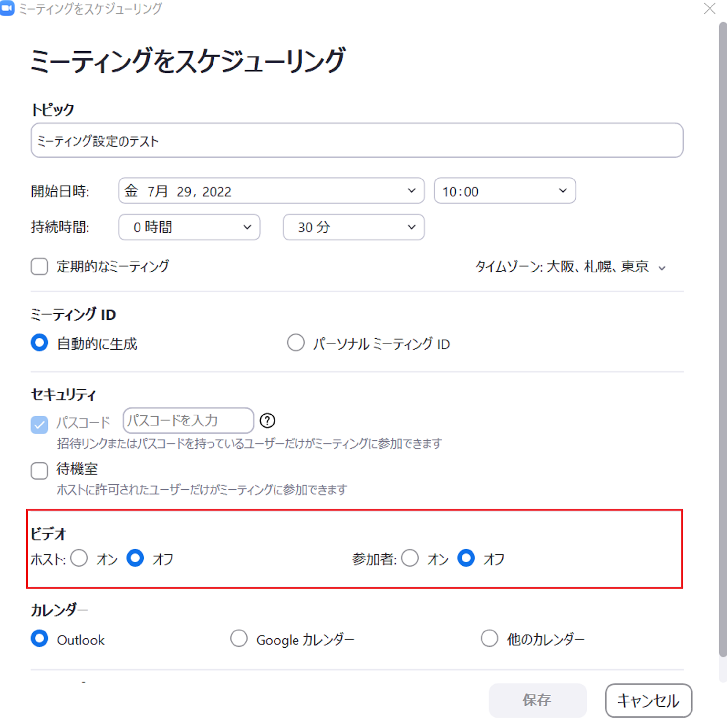This screenshot has height=728, width=727.
Task: Open the start date dropdown
Action: click(x=271, y=191)
